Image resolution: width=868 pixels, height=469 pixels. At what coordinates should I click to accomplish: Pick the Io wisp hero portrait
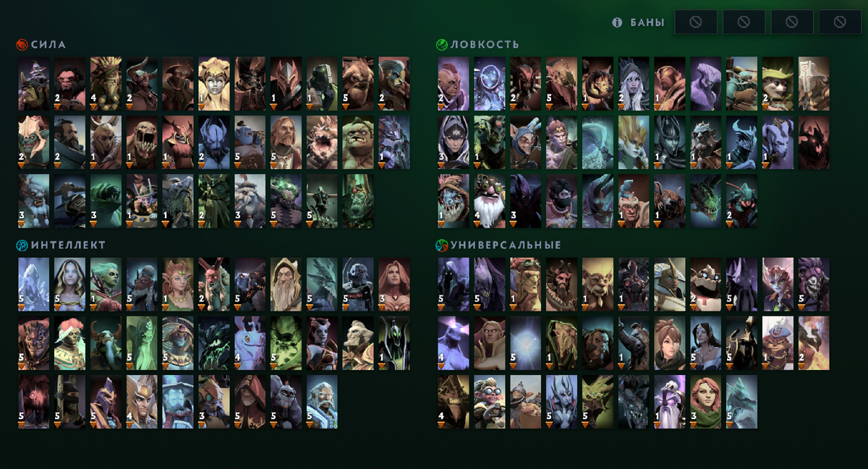pyautogui.click(x=526, y=341)
